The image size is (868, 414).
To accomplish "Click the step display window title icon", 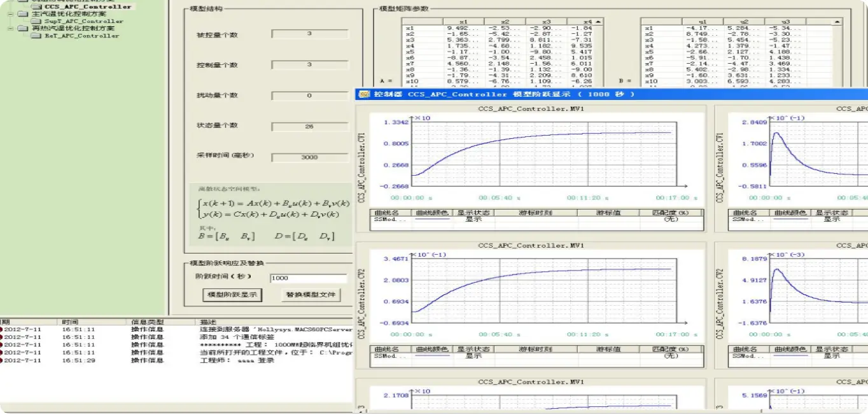I will coord(364,94).
